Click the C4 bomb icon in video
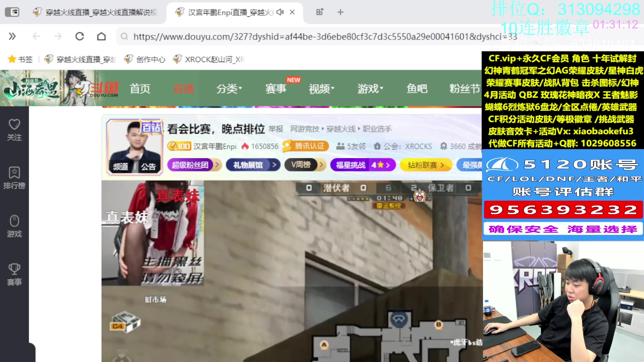Image resolution: width=644 pixels, height=362 pixels. [125, 322]
